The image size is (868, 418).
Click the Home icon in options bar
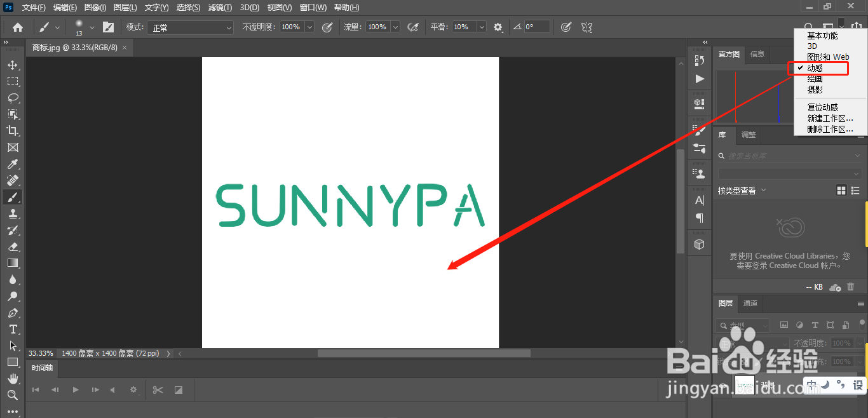tap(18, 27)
